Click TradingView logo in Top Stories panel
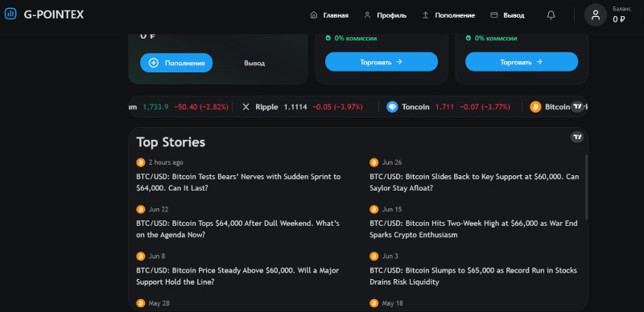The image size is (644, 312). pyautogui.click(x=577, y=138)
